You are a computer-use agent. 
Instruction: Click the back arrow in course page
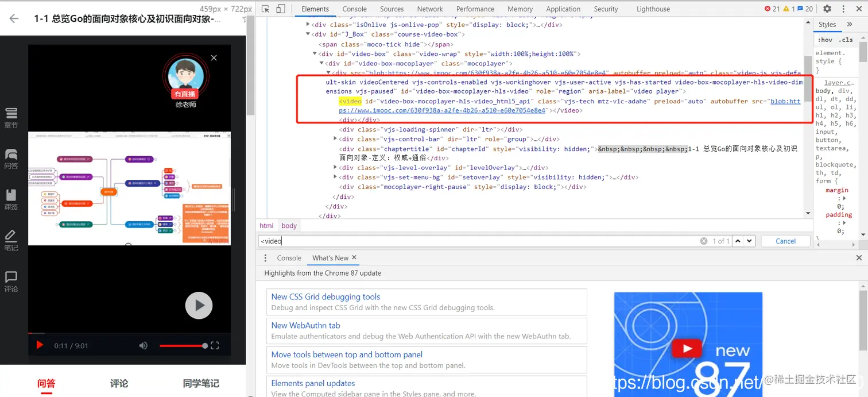(14, 18)
